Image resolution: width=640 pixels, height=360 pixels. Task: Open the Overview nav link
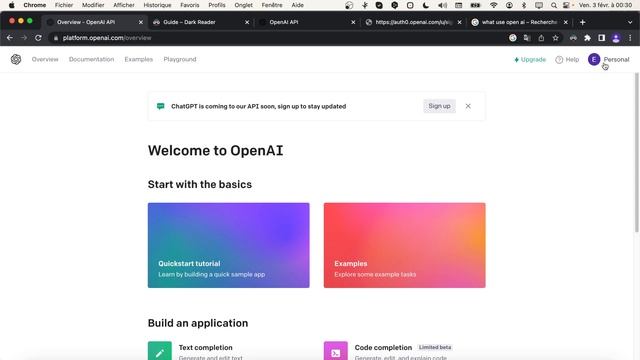[45, 60]
